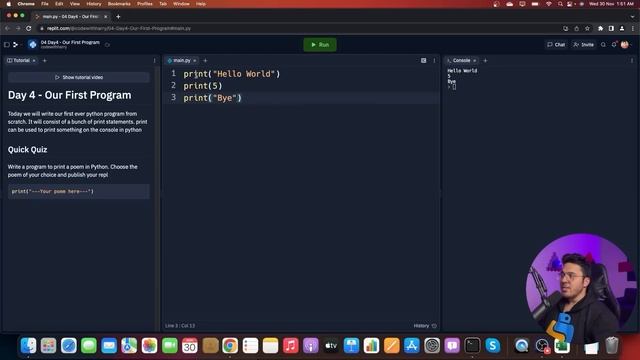Image resolution: width=640 pixels, height=360 pixels.
Task: Switch to the main.py editor tab
Action: click(180, 60)
